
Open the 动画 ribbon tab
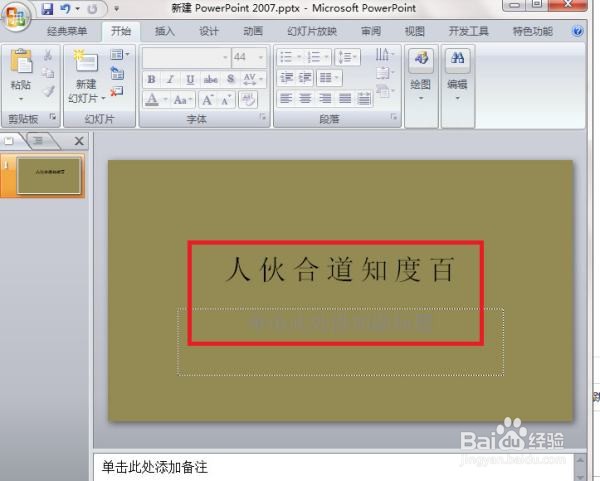253,31
